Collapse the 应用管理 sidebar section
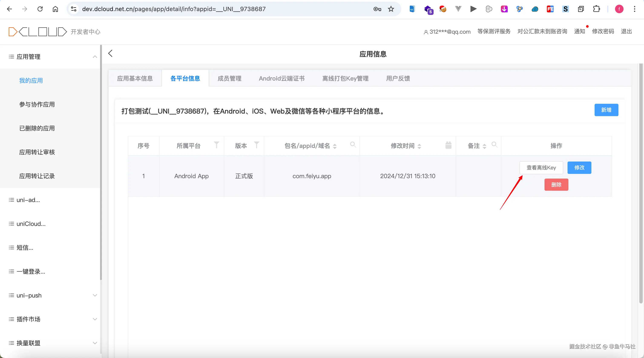The height and width of the screenshot is (358, 644). coord(95,57)
